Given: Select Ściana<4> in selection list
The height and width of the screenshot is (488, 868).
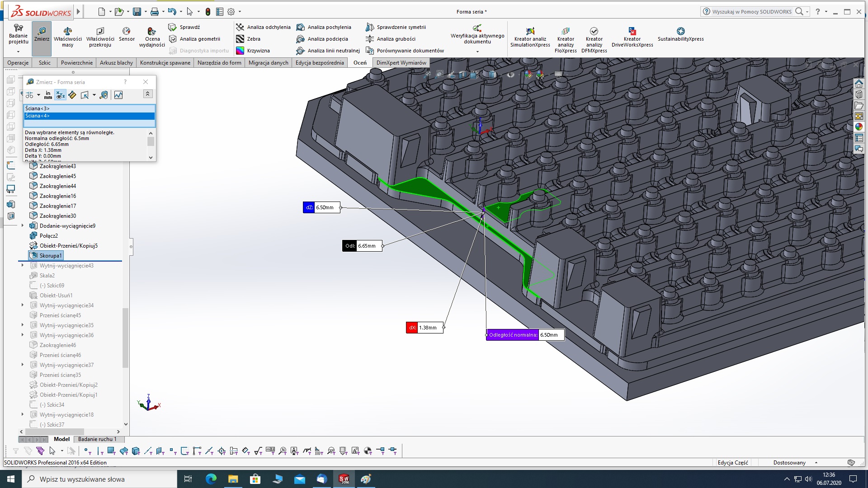Looking at the screenshot, I should click(x=89, y=116).
